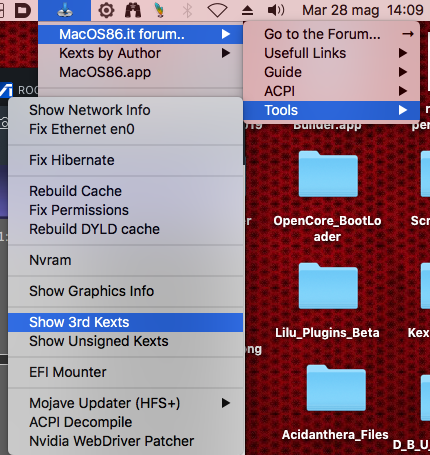This screenshot has height=455, width=430.
Task: Select Show Graphics Info
Action: tap(125, 291)
